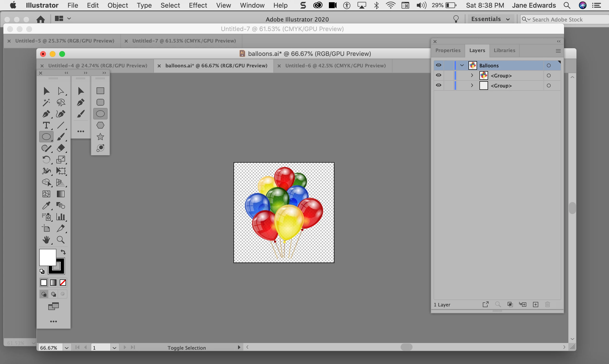Delete selection using Layers trash icon
609x364 pixels.
(x=548, y=305)
